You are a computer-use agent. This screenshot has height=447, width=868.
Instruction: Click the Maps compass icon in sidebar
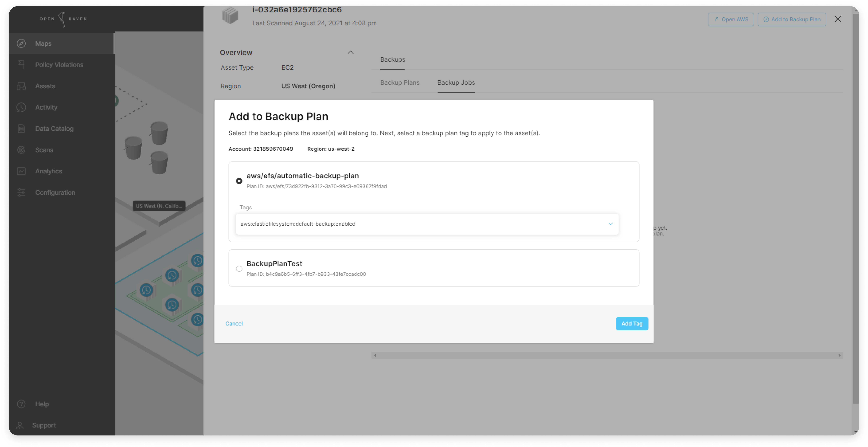(x=21, y=43)
